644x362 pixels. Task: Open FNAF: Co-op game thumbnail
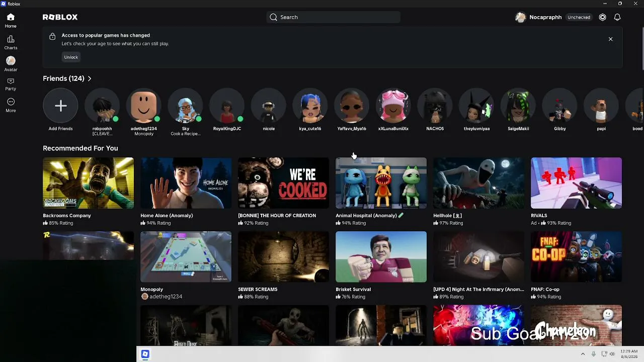577,257
